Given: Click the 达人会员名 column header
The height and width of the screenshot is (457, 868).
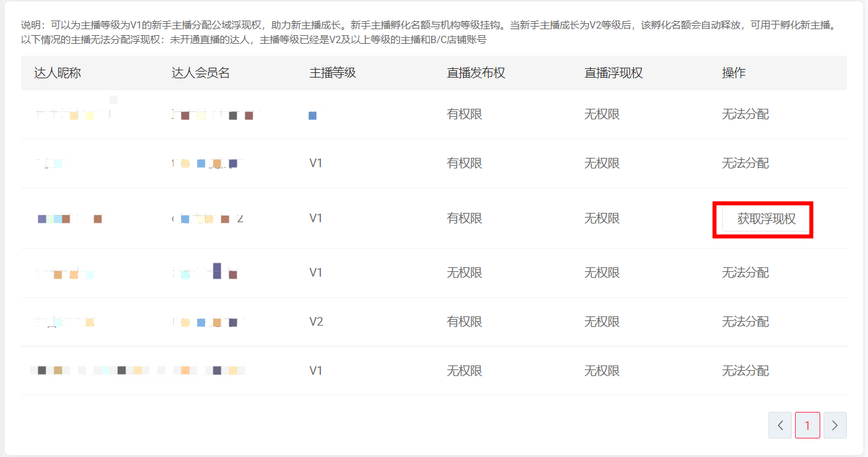Looking at the screenshot, I should (x=201, y=73).
